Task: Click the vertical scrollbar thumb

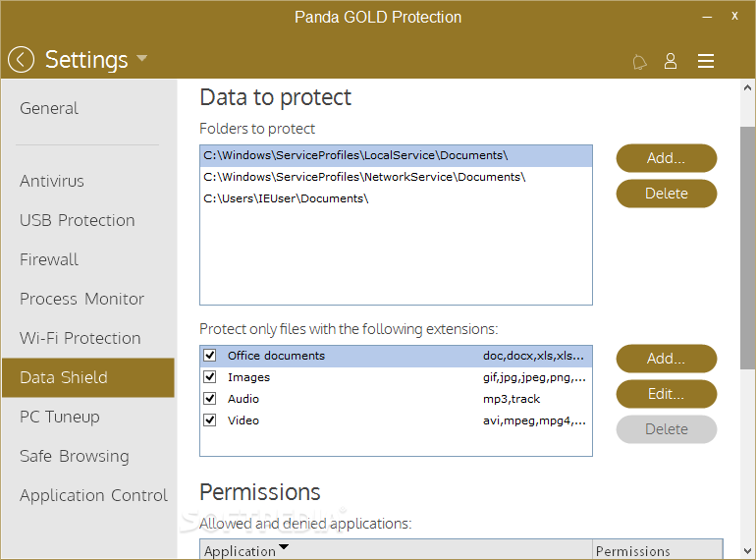Action: (748, 248)
